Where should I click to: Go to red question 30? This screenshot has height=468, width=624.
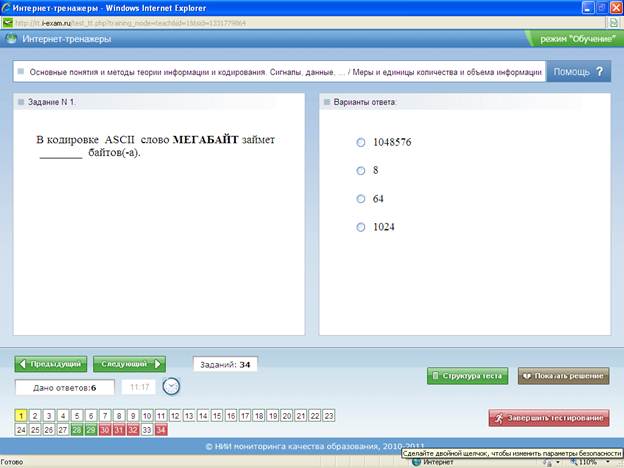pyautogui.click(x=105, y=430)
